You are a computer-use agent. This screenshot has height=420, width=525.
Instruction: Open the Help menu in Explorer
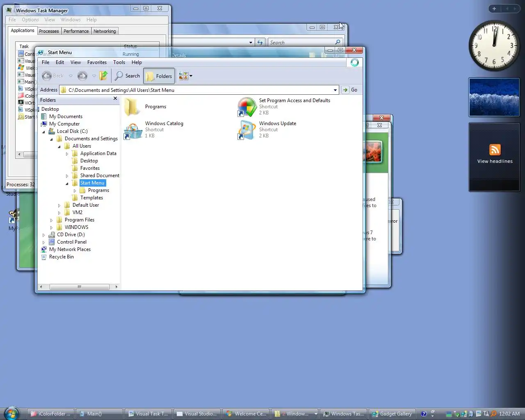(x=137, y=62)
